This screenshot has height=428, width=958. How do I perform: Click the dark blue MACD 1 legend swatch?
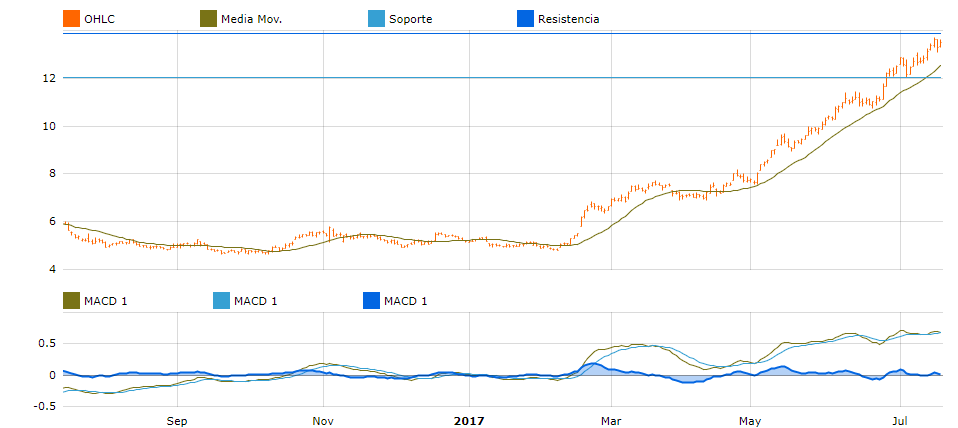pos(371,301)
